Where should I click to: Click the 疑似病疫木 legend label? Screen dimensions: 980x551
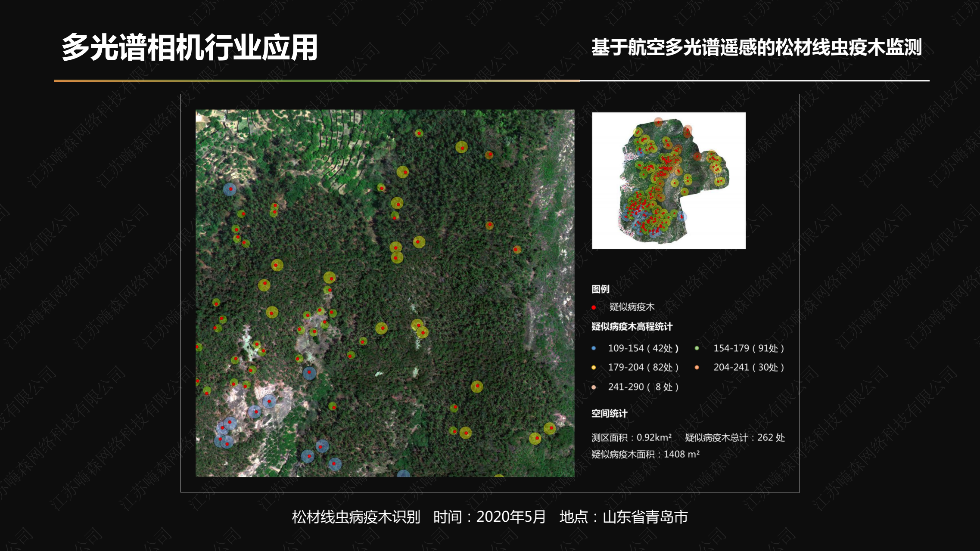632,307
